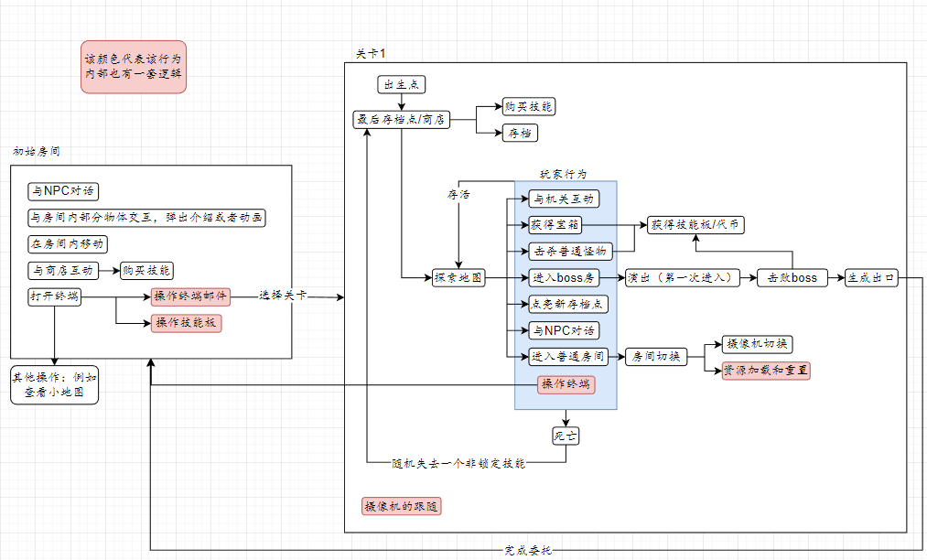Select the 探索地图 node
The width and height of the screenshot is (927, 560).
pos(458,278)
